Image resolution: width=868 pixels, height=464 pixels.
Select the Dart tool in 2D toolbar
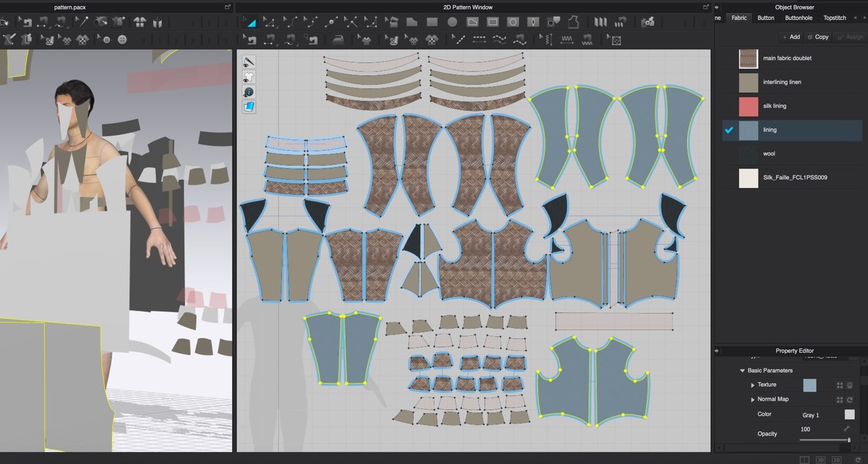pos(533,22)
